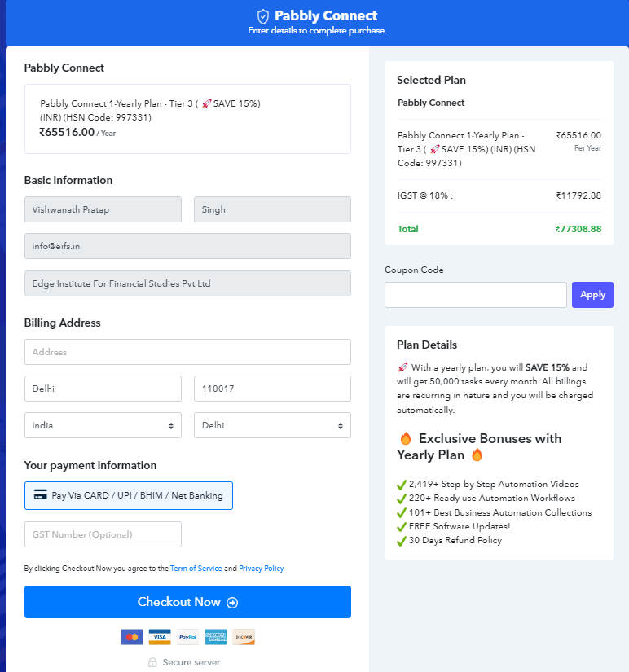Viewport: 629px width, 672px height.
Task: Click the PayPal payment icon
Action: [x=187, y=637]
